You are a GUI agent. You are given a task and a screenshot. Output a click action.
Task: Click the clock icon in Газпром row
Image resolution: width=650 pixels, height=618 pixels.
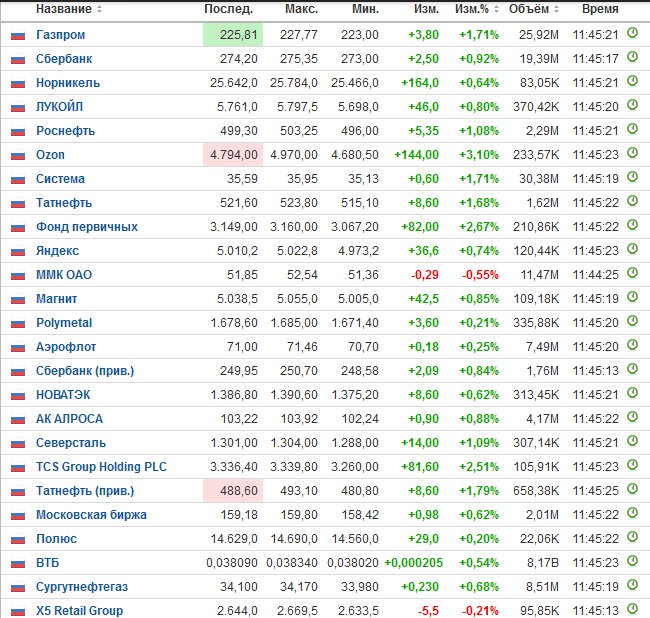[x=632, y=33]
